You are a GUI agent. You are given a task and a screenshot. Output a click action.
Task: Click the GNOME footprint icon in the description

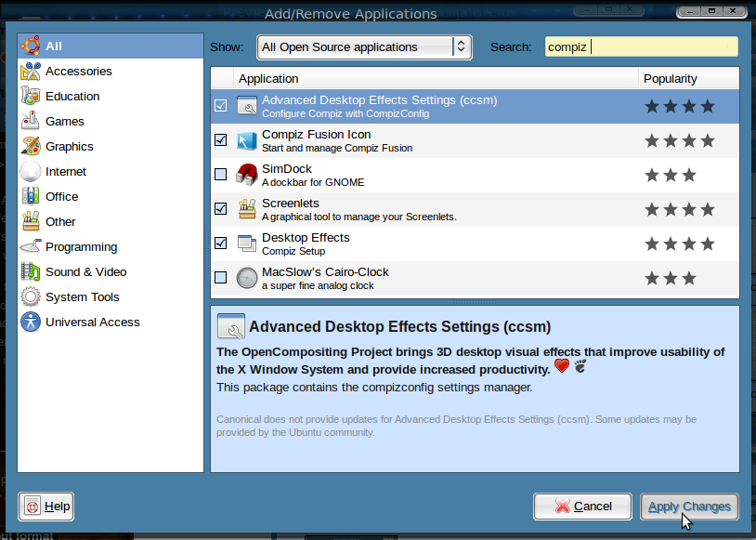point(580,366)
